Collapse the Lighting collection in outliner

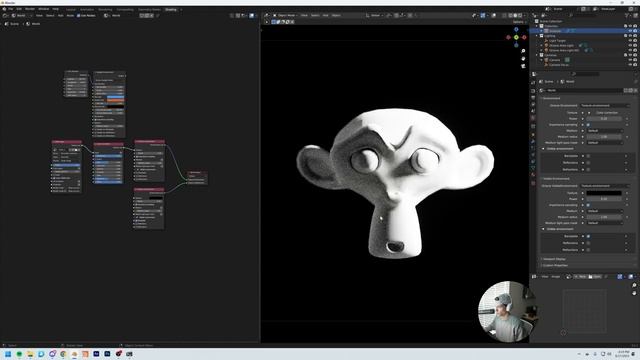[537, 36]
